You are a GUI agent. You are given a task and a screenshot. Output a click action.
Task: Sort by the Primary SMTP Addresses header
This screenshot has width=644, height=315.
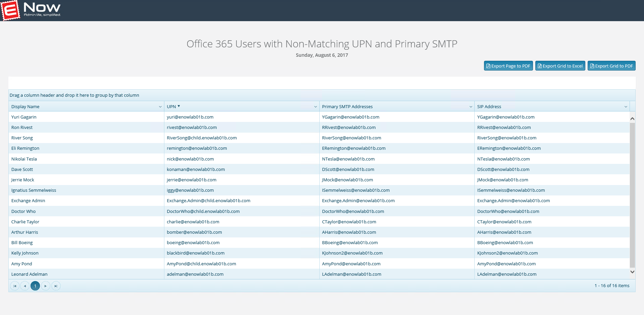347,107
